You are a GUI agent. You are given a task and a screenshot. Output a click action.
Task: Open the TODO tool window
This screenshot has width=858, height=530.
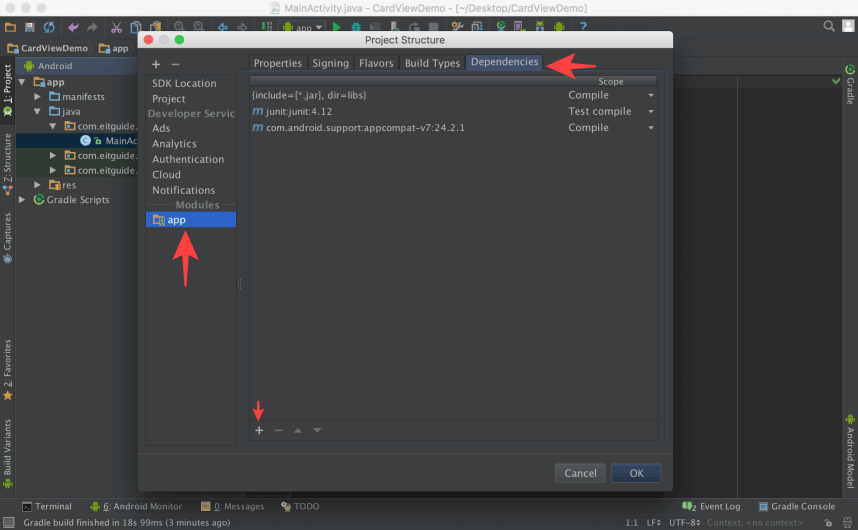(x=300, y=506)
